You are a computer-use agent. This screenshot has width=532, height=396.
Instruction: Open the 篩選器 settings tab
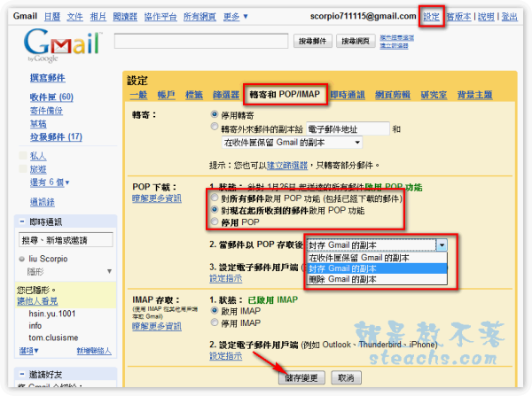(x=226, y=95)
